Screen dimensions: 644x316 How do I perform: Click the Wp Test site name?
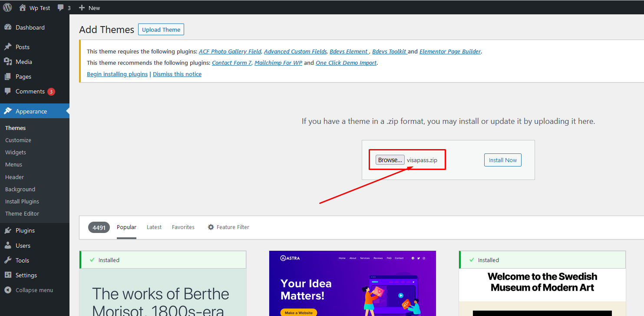click(x=40, y=8)
